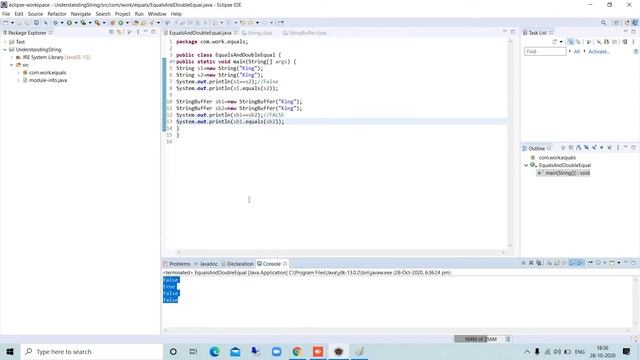The height and width of the screenshot is (360, 640).
Task: Select main(String[]) : void in Outline
Action: click(x=567, y=173)
